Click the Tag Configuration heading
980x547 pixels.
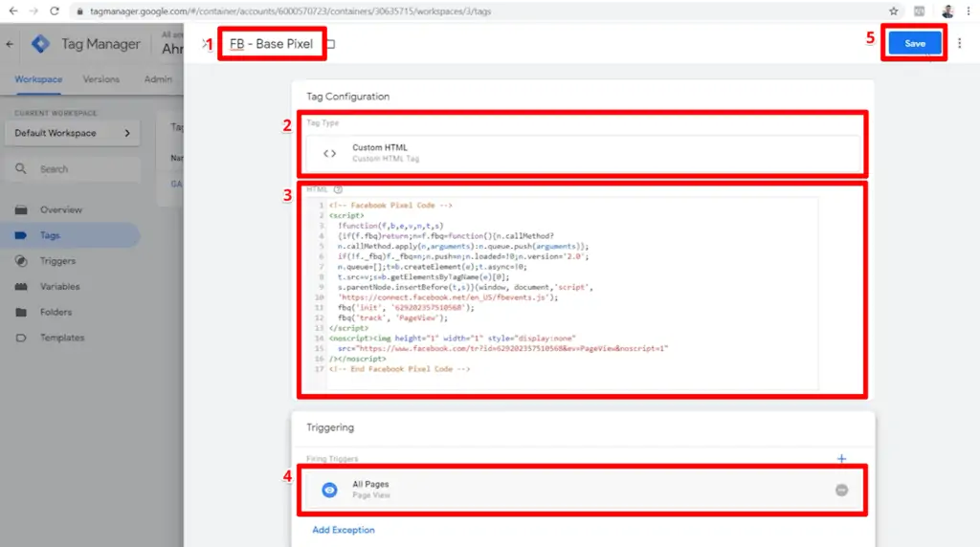pos(348,97)
